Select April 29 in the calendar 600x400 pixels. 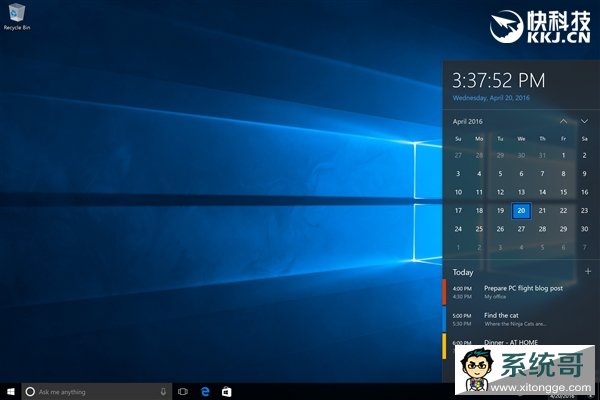[563, 229]
